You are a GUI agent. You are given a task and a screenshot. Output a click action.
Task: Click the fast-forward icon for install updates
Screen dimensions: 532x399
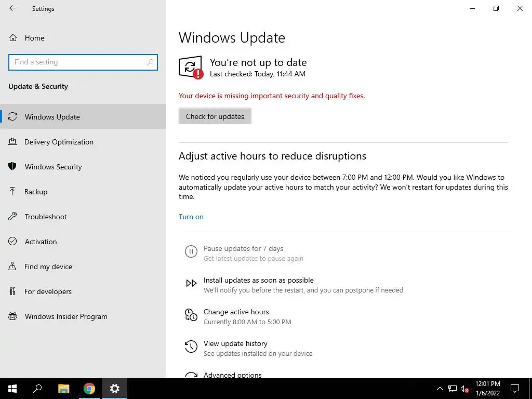coord(191,283)
